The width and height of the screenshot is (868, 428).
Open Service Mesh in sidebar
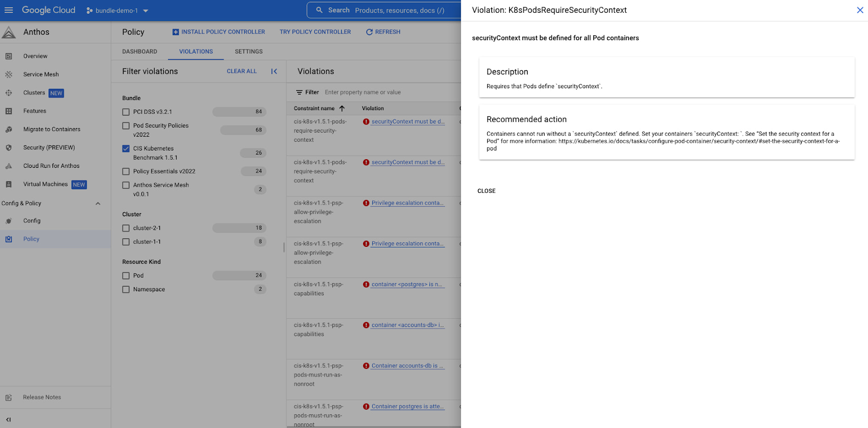click(41, 74)
